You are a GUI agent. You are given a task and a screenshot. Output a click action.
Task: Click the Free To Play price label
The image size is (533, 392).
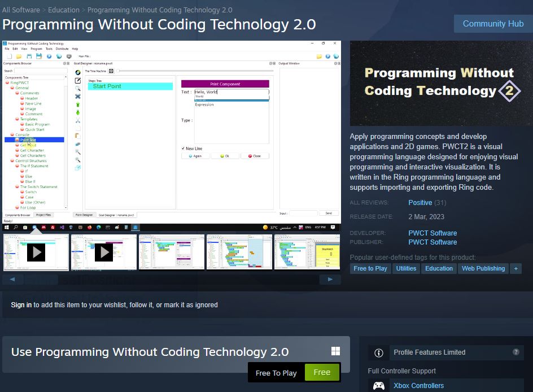click(276, 373)
